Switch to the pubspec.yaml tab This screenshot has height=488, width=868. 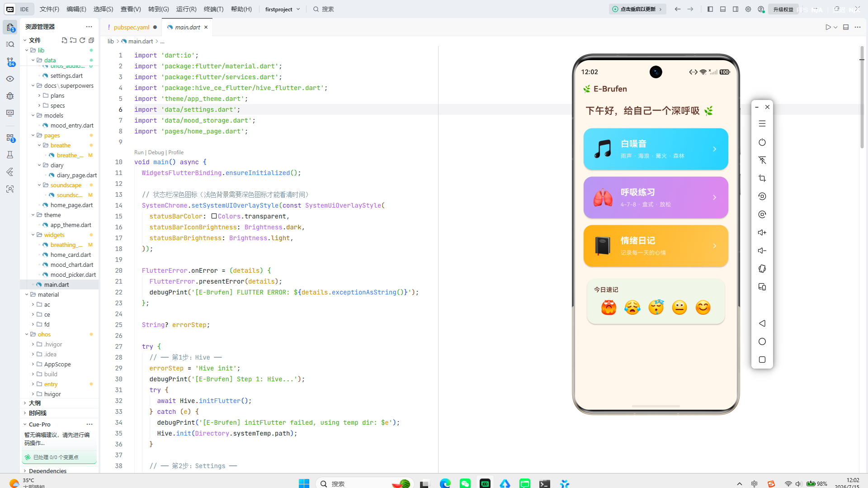pos(131,27)
